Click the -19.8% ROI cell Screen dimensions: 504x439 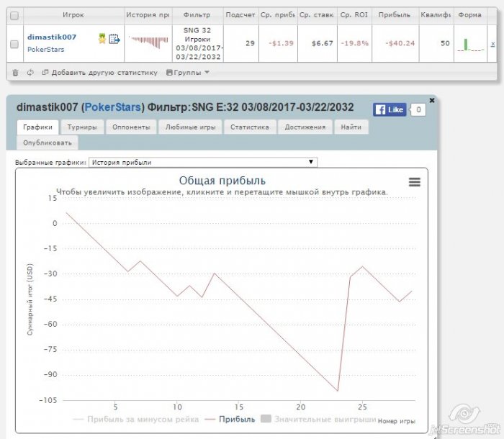click(354, 43)
